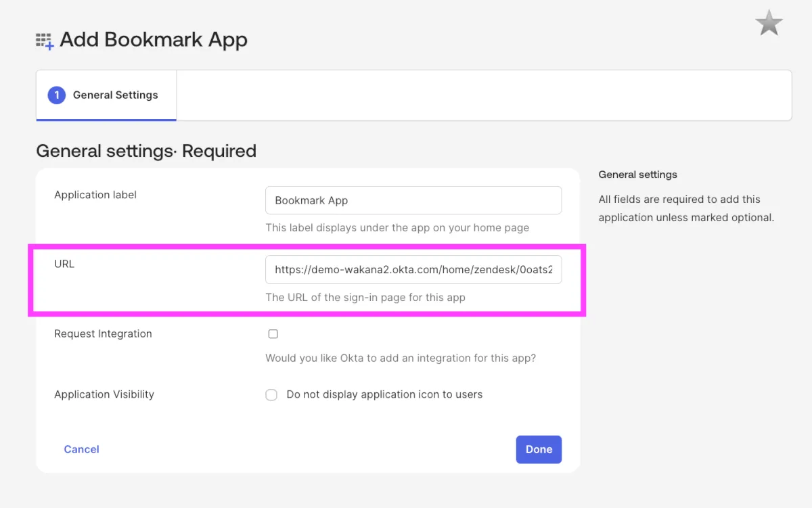The width and height of the screenshot is (812, 508).
Task: Click the right-side "General settings" help heading
Action: (x=637, y=175)
